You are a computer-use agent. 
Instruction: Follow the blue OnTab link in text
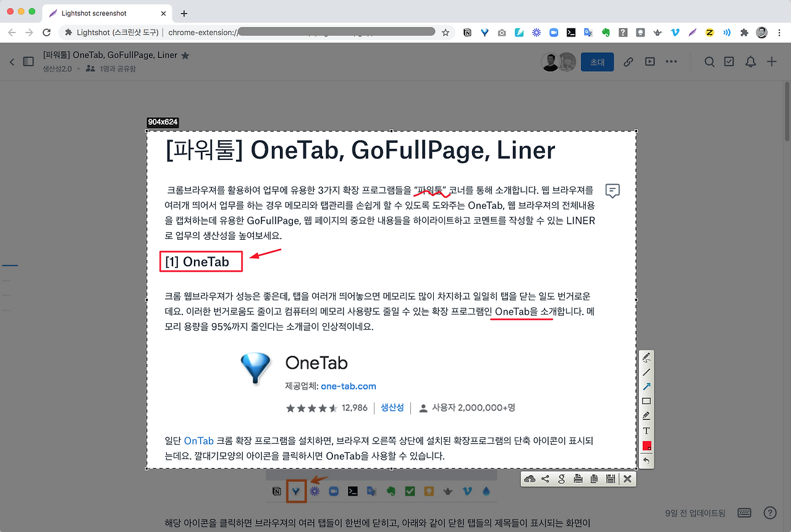coord(199,441)
